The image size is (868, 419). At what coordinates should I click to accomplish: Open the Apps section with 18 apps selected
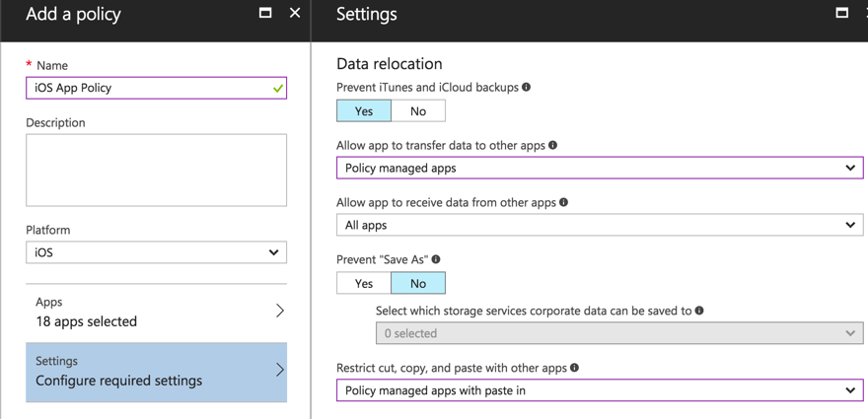156,313
